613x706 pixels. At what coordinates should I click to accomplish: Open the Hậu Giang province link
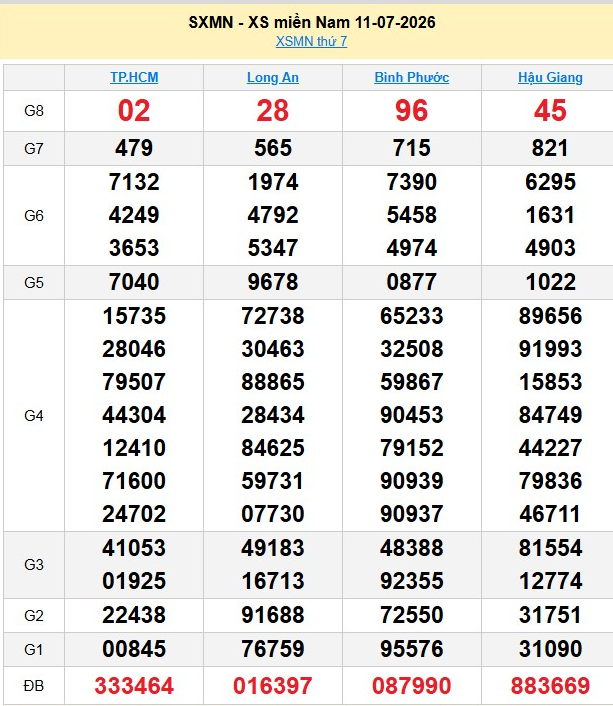tap(550, 77)
